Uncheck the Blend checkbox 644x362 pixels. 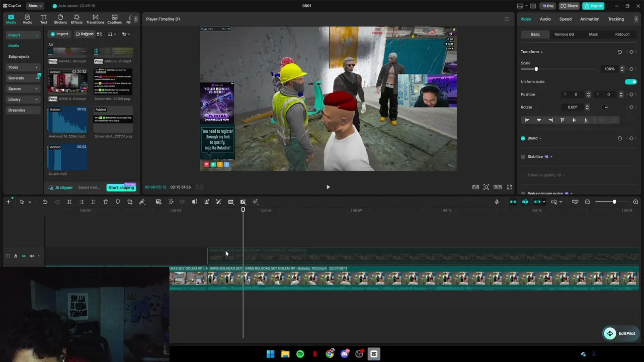523,138
